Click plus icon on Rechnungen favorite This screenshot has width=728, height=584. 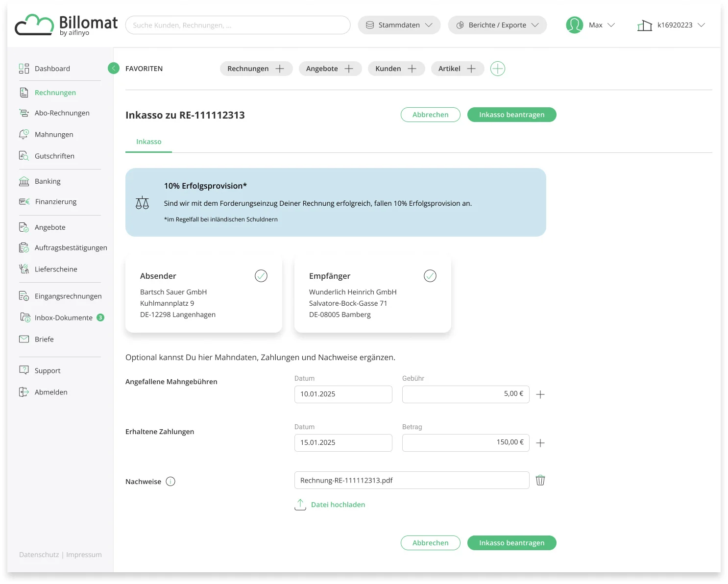(280, 69)
